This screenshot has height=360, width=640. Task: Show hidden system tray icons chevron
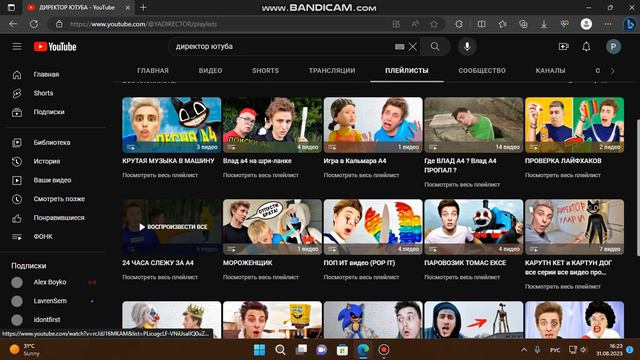[x=524, y=350]
